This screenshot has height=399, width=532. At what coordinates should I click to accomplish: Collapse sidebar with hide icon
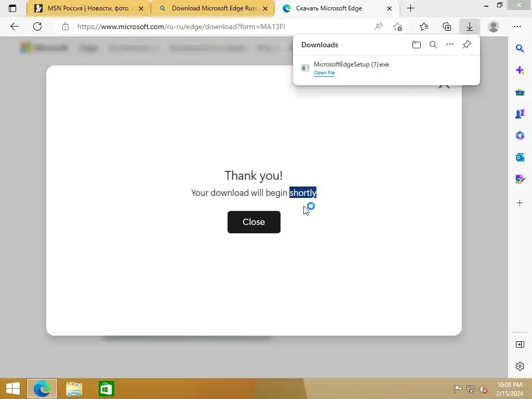tap(520, 344)
